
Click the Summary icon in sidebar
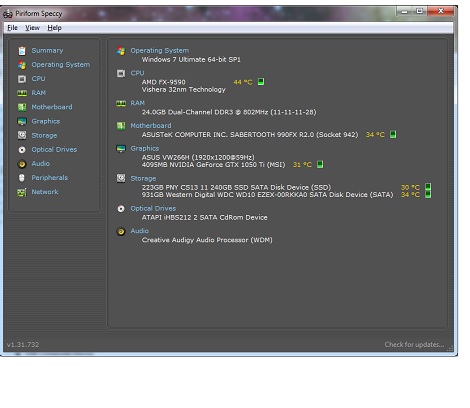22,51
